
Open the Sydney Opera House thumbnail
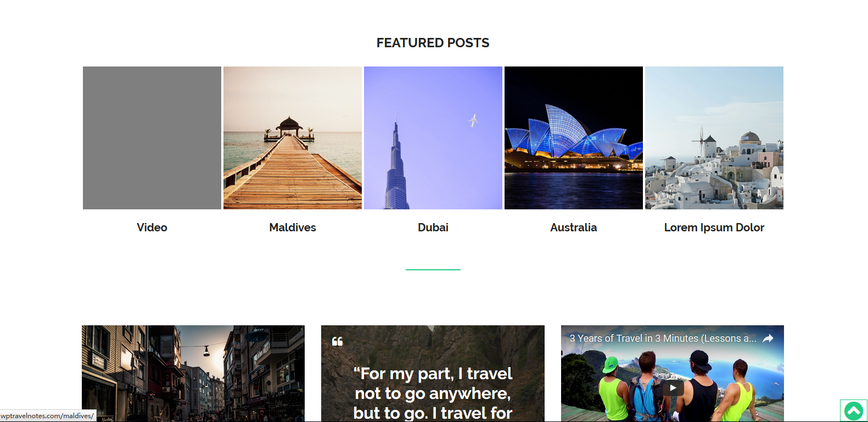574,138
